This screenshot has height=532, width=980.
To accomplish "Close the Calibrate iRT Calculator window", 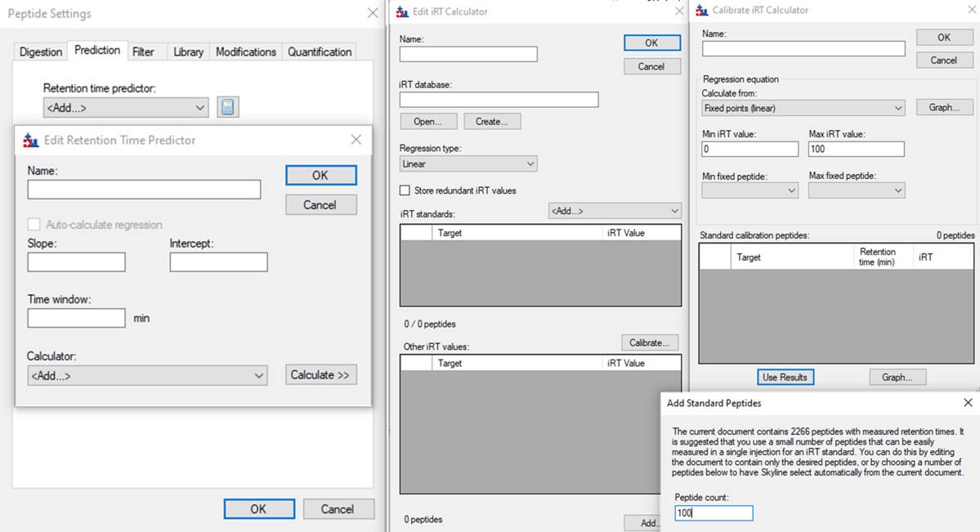I will point(972,10).
